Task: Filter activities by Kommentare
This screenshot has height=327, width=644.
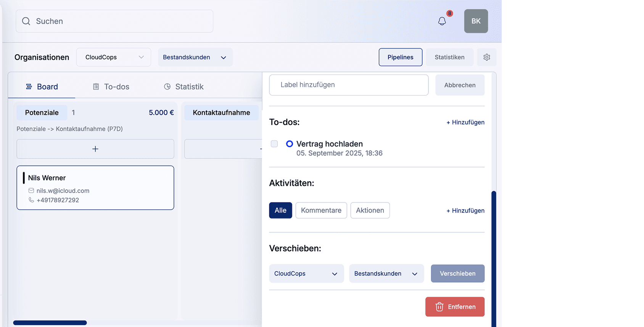Action: tap(321, 210)
